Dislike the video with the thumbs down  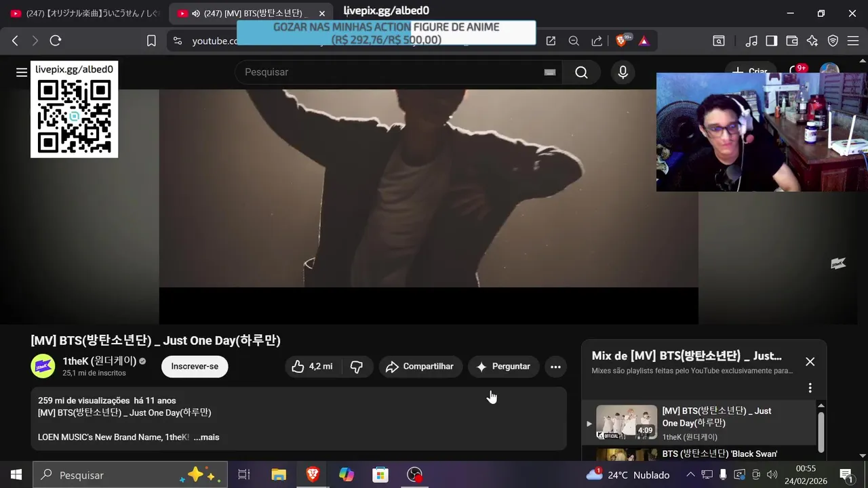click(x=357, y=367)
